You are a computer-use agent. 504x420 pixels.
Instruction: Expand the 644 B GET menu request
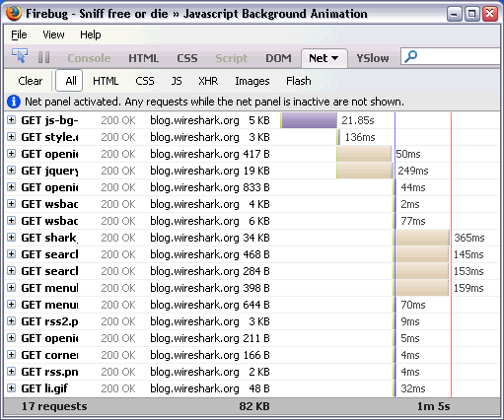(11, 305)
